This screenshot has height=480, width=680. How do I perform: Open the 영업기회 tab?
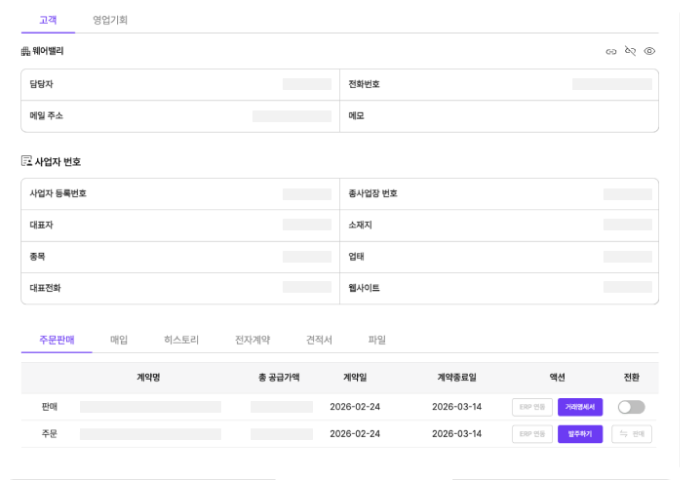(x=110, y=20)
